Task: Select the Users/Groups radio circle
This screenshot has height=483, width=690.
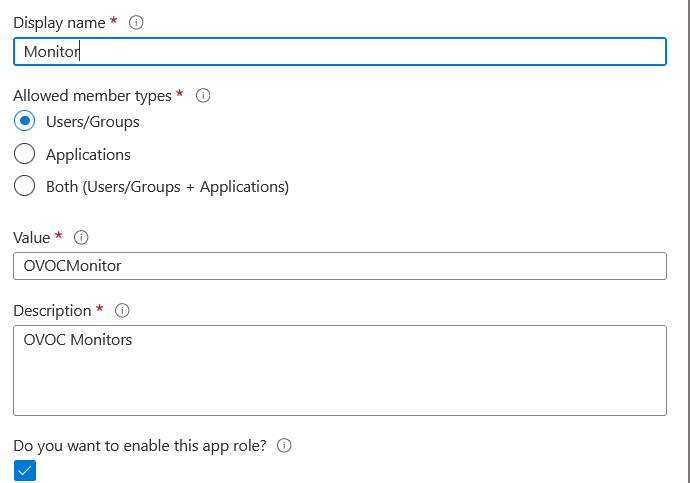Action: [x=26, y=122]
